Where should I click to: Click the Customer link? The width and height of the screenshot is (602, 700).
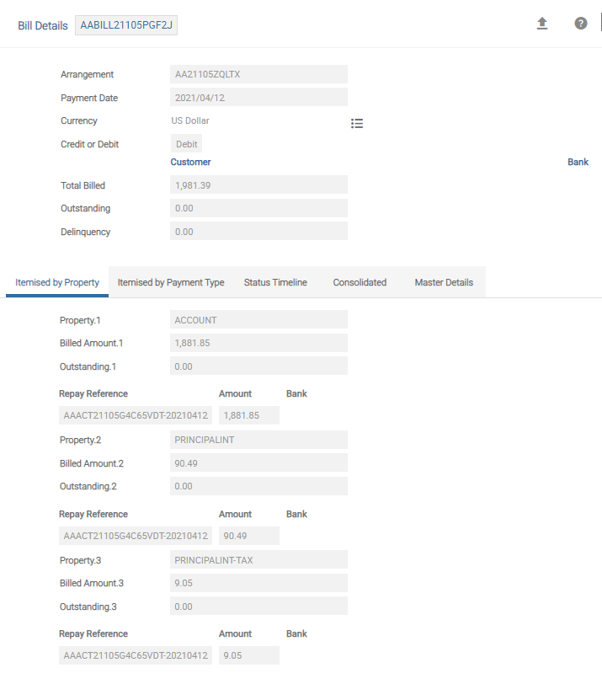(190, 162)
